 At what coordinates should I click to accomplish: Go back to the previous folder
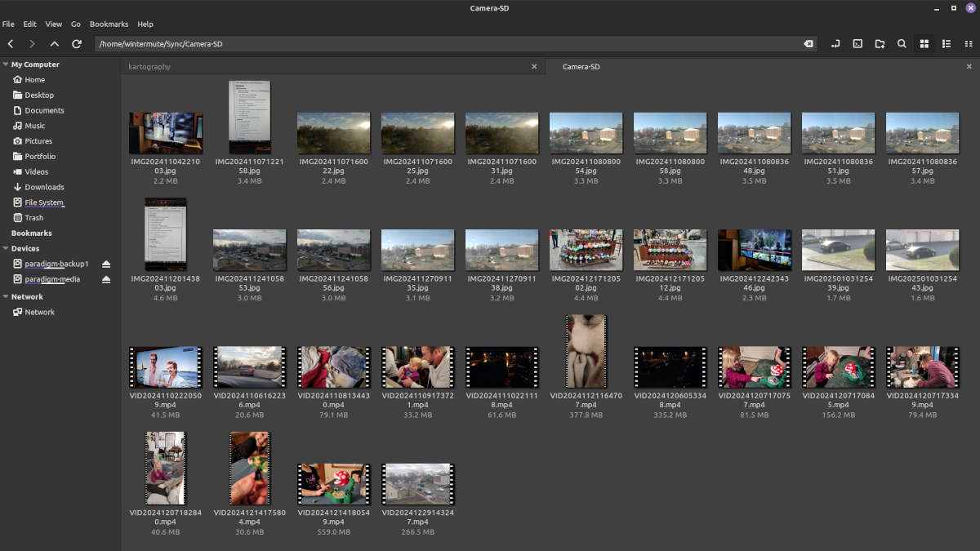tap(11, 44)
